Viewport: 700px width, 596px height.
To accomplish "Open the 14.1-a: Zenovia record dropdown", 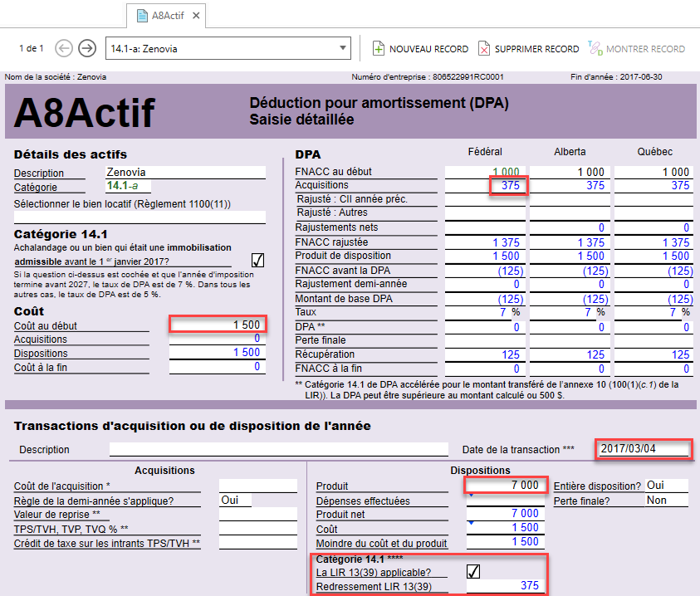I will tap(228, 48).
